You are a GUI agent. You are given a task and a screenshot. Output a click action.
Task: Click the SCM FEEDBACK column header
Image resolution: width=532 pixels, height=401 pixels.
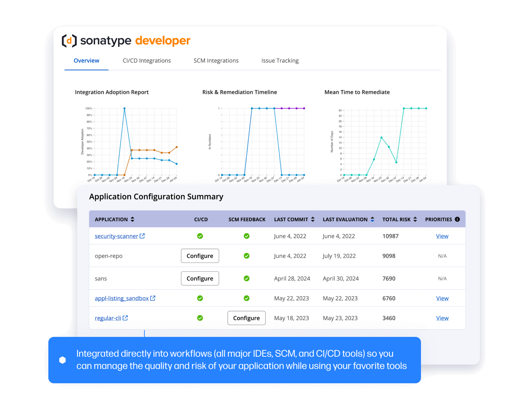[x=247, y=220]
